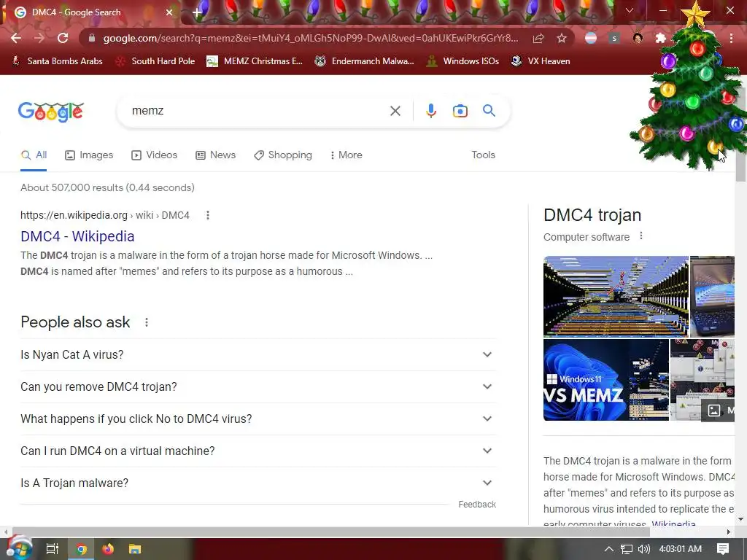
Task: Open South Hard Pole bookmark
Action: pyautogui.click(x=155, y=61)
